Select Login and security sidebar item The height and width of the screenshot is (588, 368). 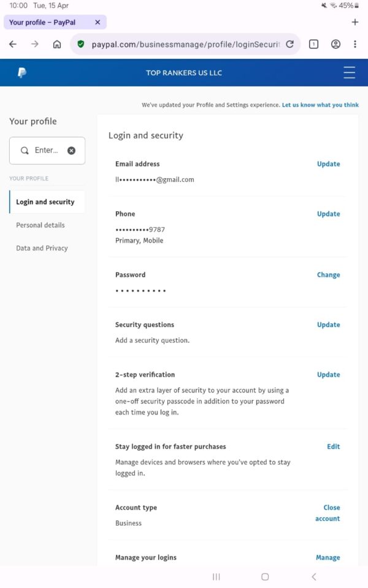[45, 202]
